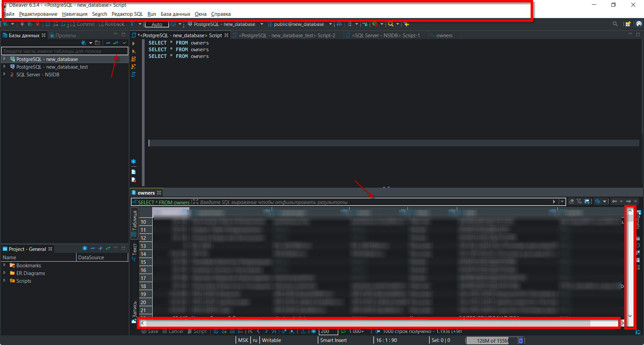Expand PostgreSQL - new_database_test tree node

pos(5,67)
